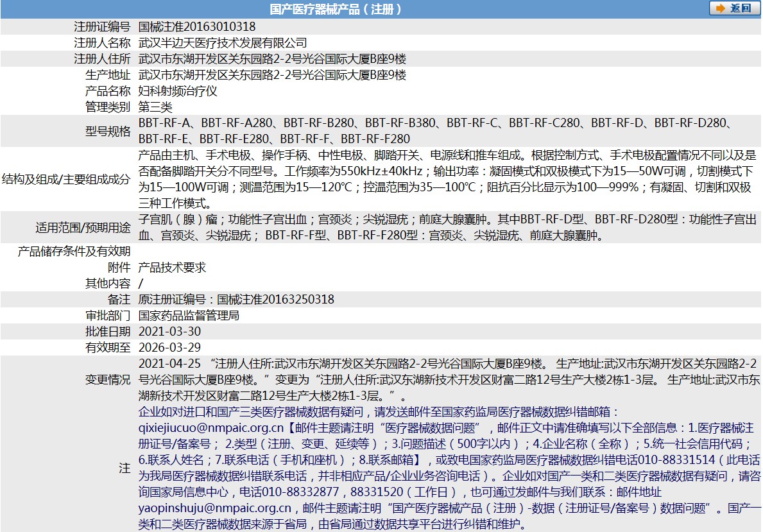Click the 结构及组成/主要组成成分 label
Viewport: 763px width, 532px height.
coord(66,179)
